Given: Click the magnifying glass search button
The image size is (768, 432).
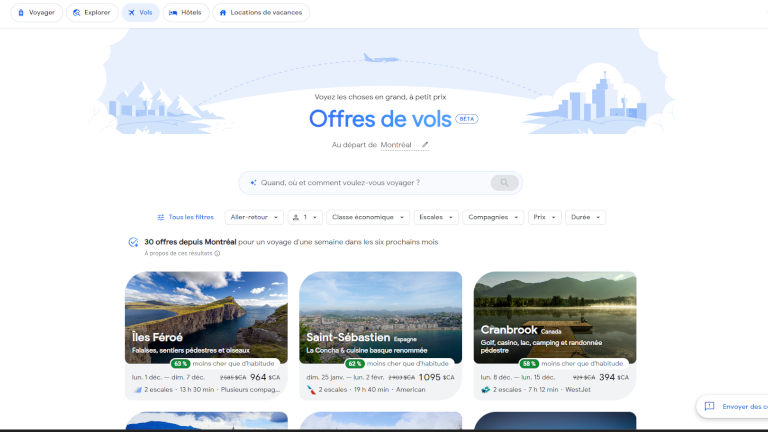Looking at the screenshot, I should (x=504, y=183).
